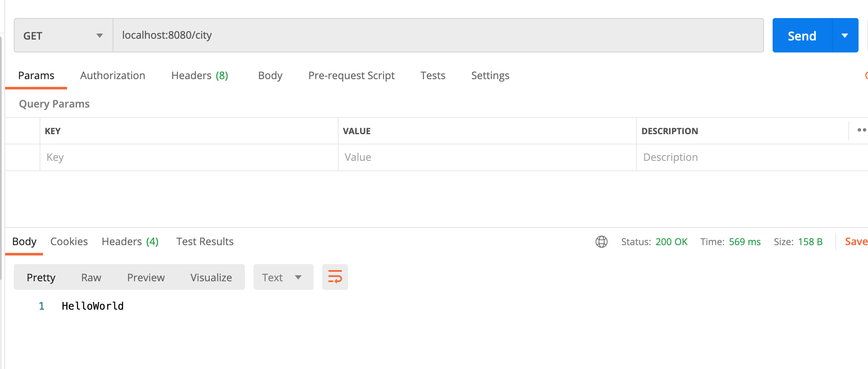Open the Settings tab
The height and width of the screenshot is (369, 868).
(490, 76)
